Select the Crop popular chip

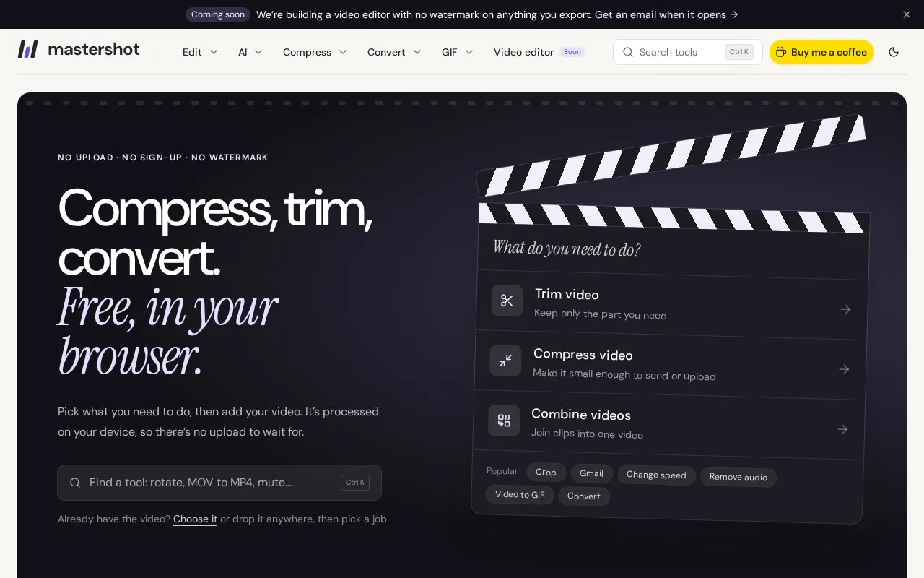[x=546, y=473]
